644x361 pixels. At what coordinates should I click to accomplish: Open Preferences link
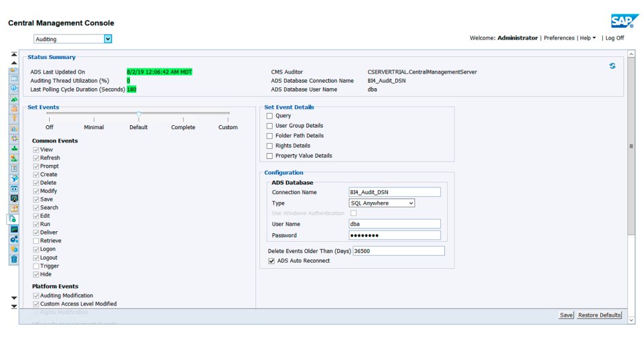coord(559,38)
